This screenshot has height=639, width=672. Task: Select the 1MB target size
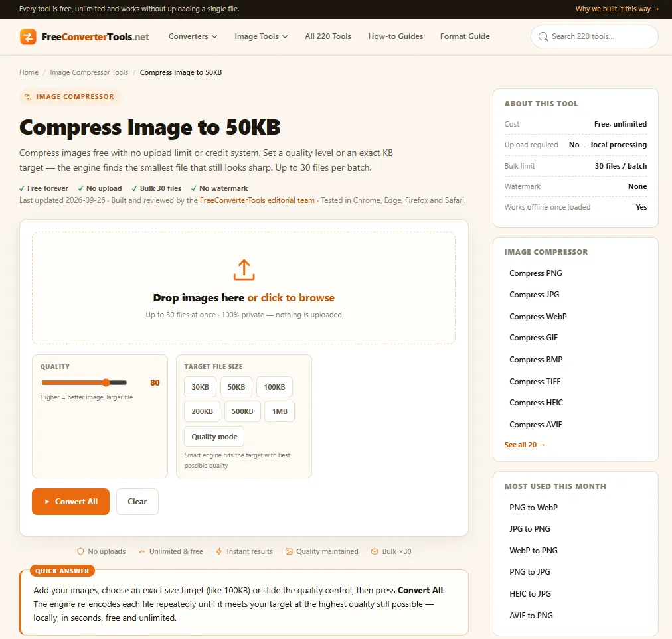pyautogui.click(x=280, y=411)
